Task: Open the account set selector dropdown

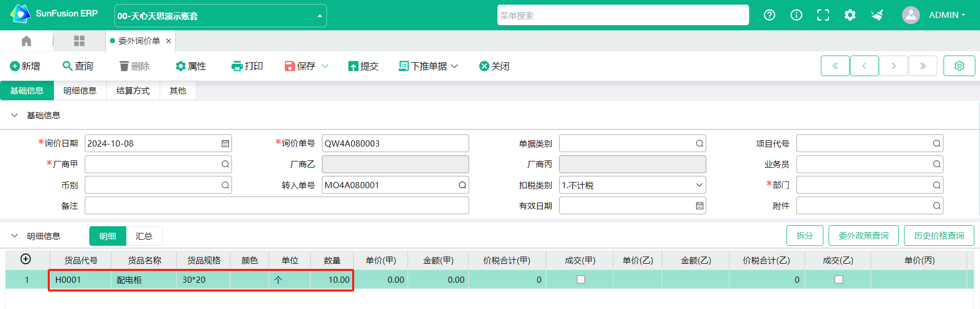Action: [220, 15]
